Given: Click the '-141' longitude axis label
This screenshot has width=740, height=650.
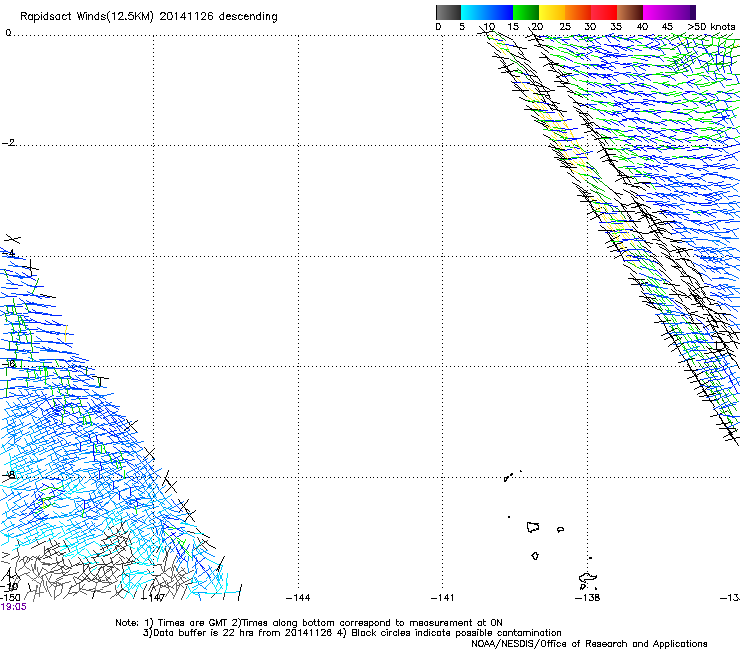Looking at the screenshot, I should click(443, 598).
